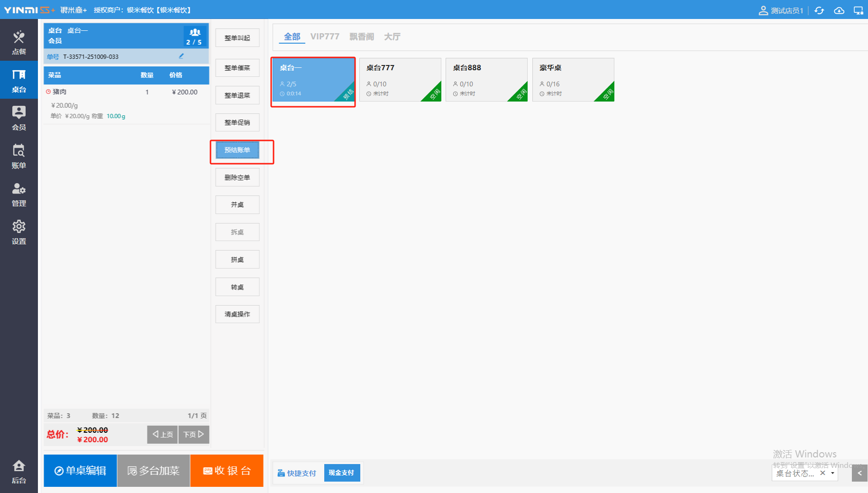Clear the 桌台状态 filter selection
This screenshot has width=868, height=493.
[822, 473]
